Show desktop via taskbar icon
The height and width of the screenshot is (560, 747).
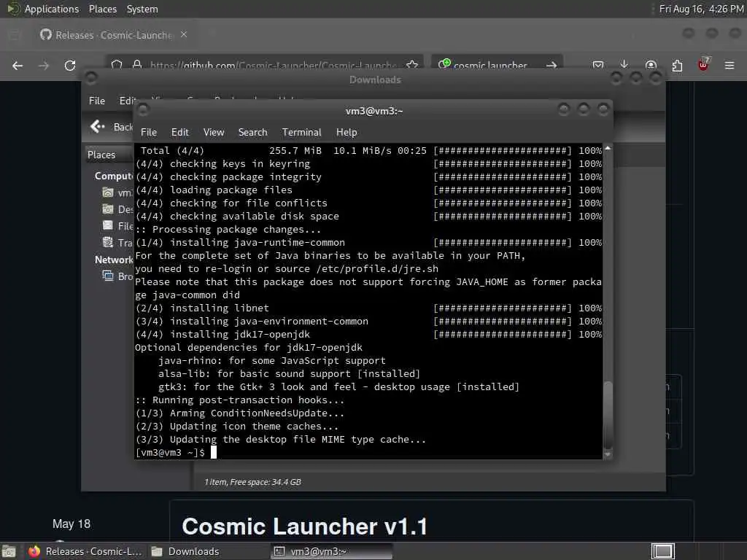point(9,551)
